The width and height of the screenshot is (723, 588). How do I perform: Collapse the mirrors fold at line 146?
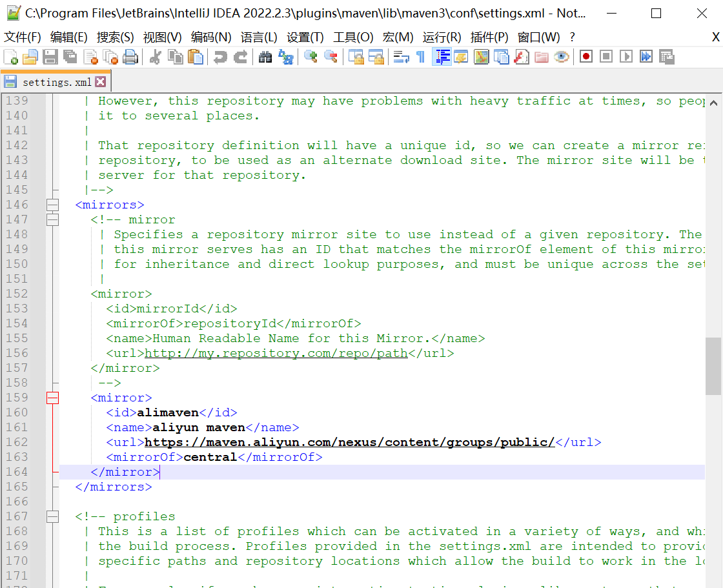coord(52,205)
